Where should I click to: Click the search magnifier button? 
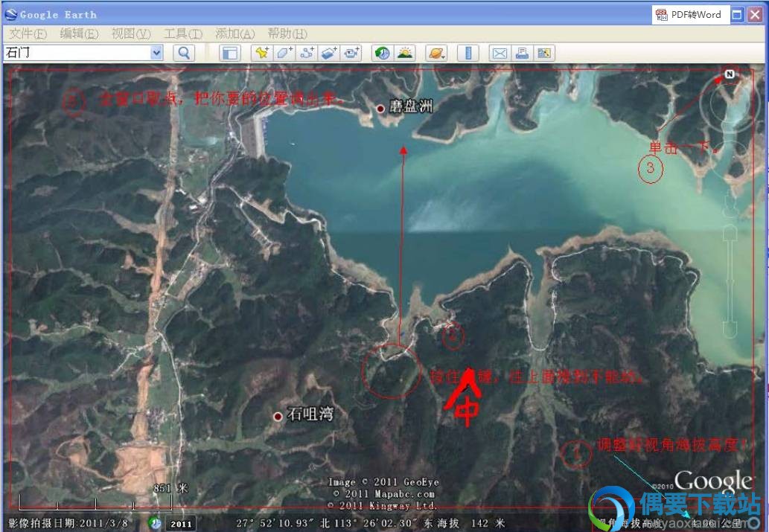coord(184,53)
